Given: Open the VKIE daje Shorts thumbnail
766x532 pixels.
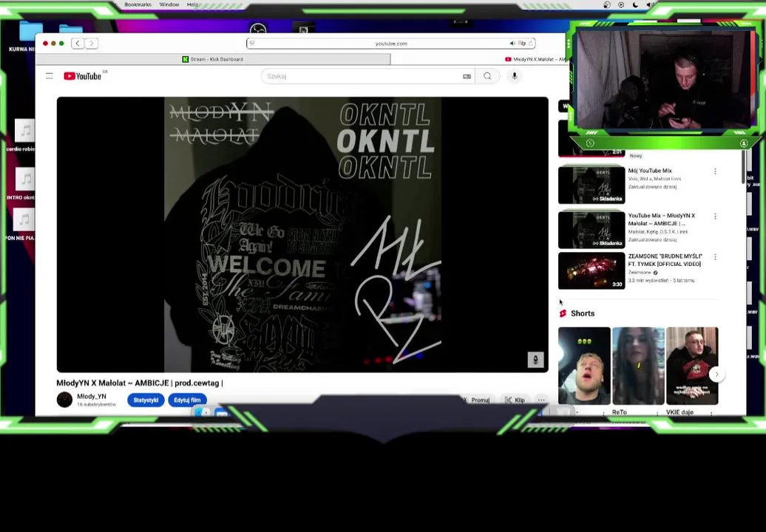Looking at the screenshot, I should point(692,366).
